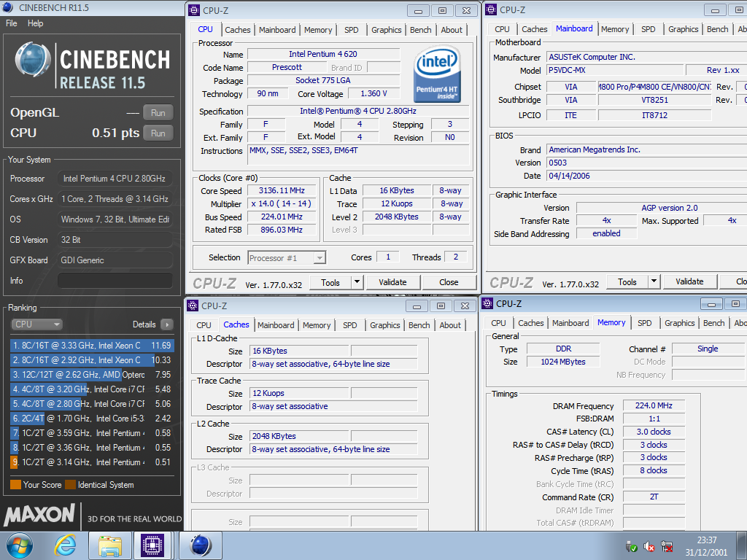Open Windows Explorer folder icon on taskbar
Viewport: 747px width, 560px height.
(x=110, y=545)
